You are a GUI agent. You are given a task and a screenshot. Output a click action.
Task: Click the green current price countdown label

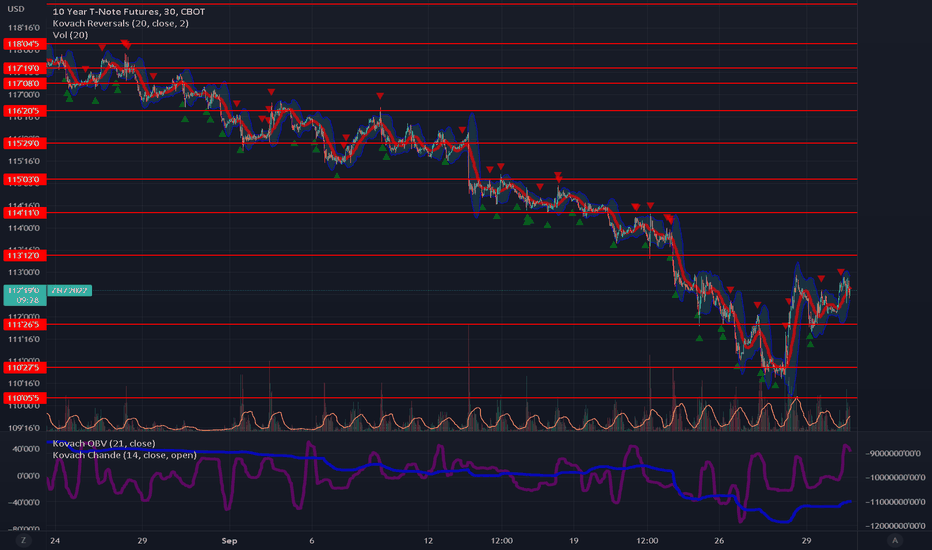pyautogui.click(x=25, y=296)
